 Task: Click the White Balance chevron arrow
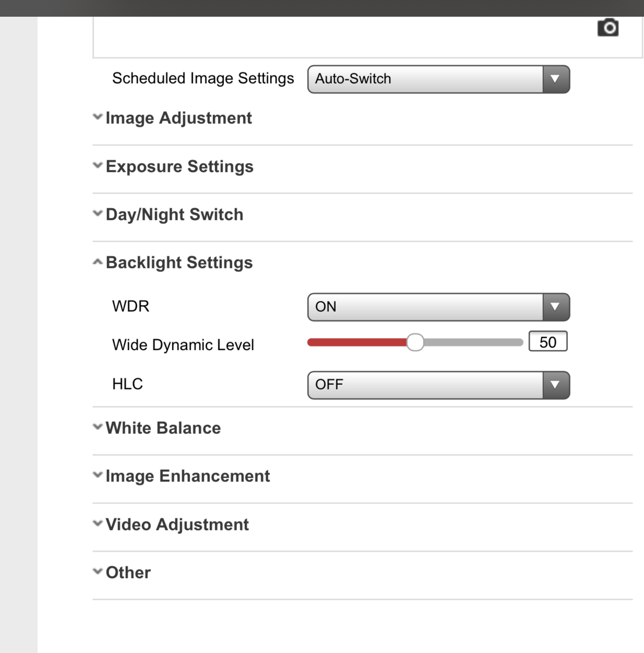pos(98,427)
